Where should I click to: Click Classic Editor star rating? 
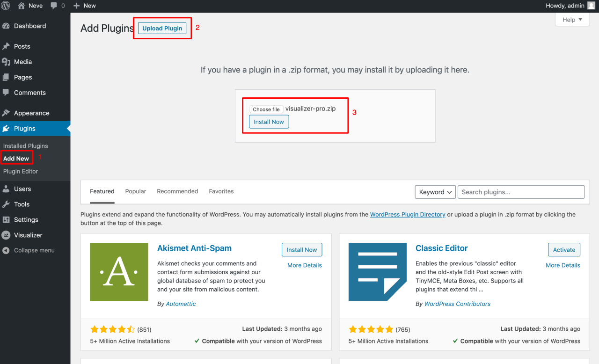pos(371,329)
